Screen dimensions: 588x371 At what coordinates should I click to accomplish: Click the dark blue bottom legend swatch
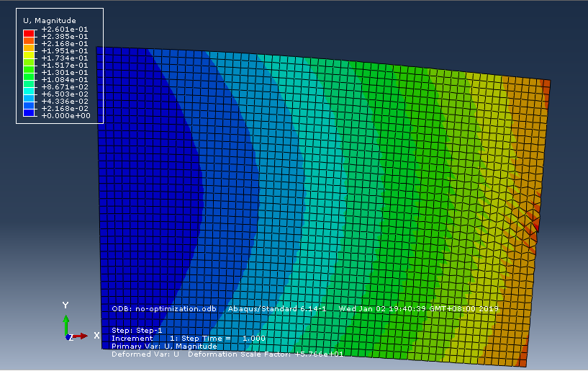pos(29,112)
